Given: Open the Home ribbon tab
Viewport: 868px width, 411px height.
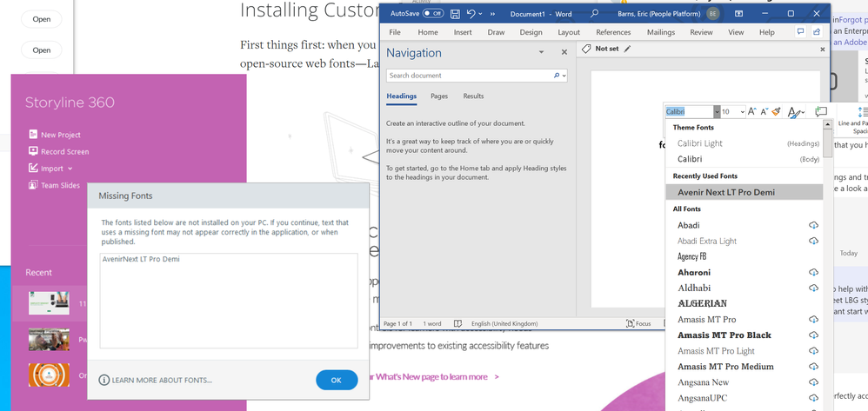Looking at the screenshot, I should pos(428,32).
